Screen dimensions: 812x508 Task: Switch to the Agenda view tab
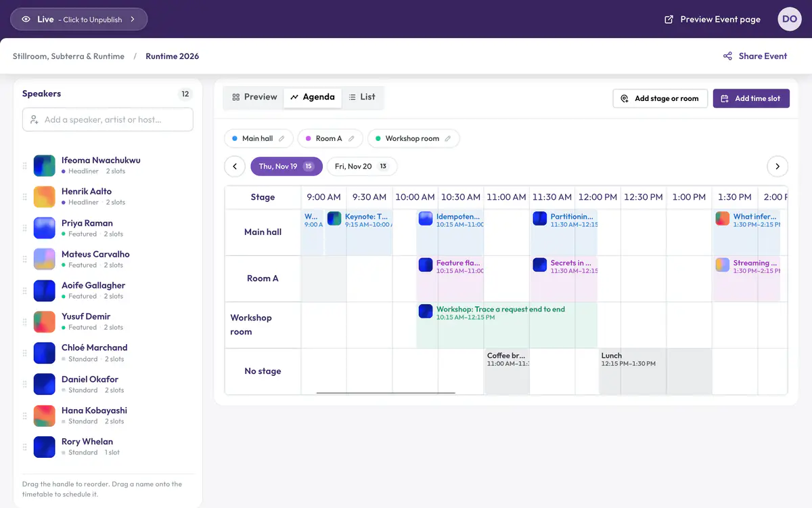(313, 98)
